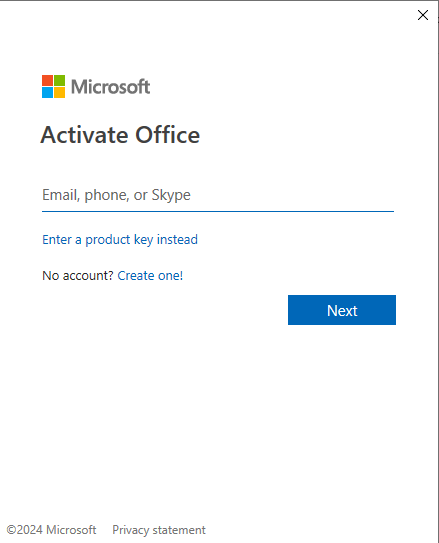Follow the Create one! link
Viewport: 439px width, 543px height.
150,276
